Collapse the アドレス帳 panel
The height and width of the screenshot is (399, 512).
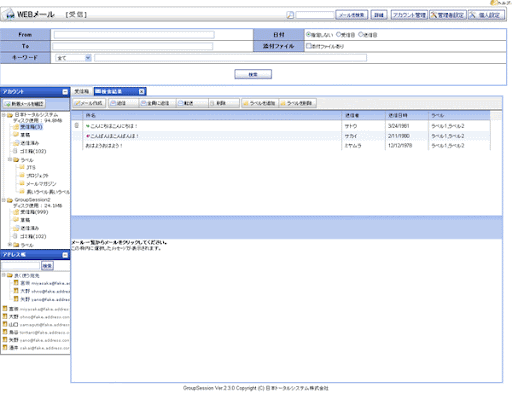click(x=65, y=255)
